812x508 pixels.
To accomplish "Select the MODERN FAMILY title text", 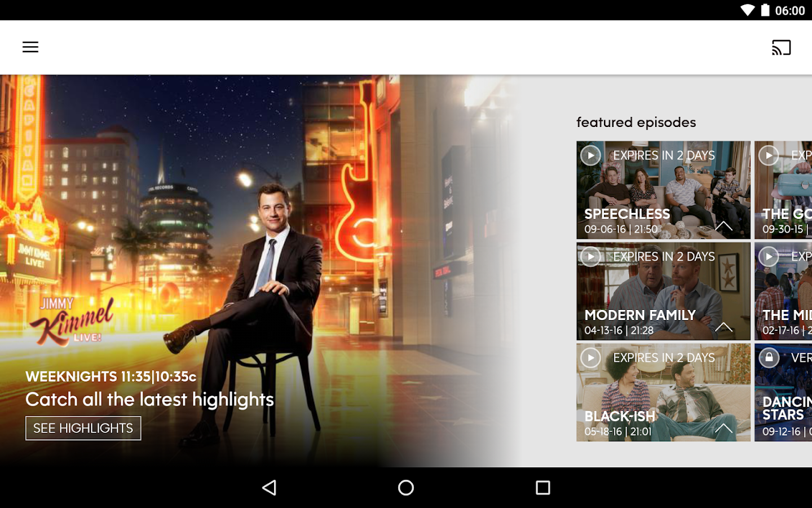I will 640,315.
